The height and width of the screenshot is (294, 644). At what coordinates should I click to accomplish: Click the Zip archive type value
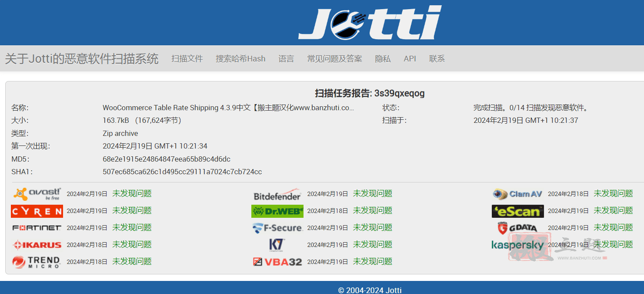[x=120, y=133]
